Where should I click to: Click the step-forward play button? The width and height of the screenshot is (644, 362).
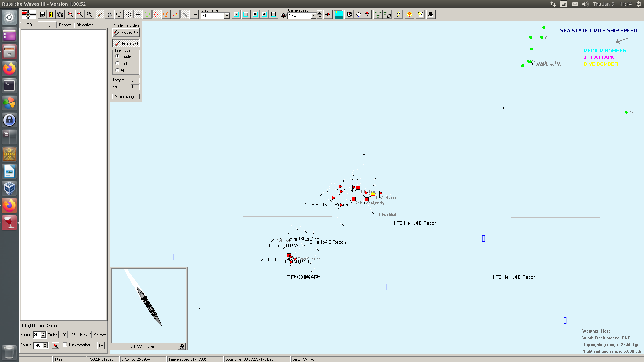point(255,14)
